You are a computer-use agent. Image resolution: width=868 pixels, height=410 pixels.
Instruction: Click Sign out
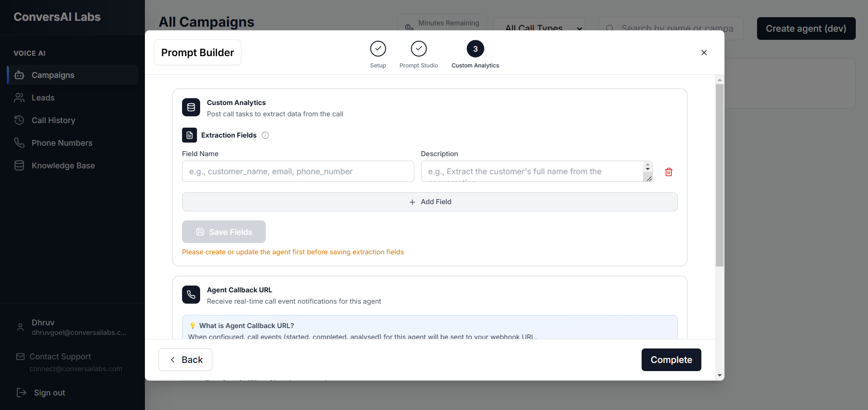49,393
